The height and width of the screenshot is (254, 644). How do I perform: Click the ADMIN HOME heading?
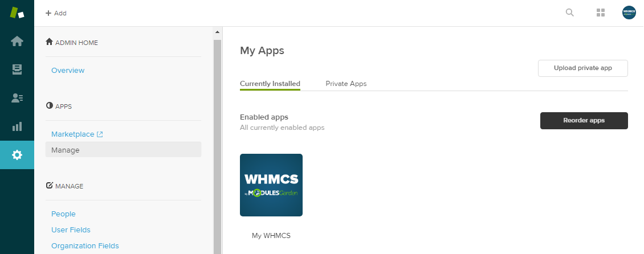pyautogui.click(x=72, y=42)
